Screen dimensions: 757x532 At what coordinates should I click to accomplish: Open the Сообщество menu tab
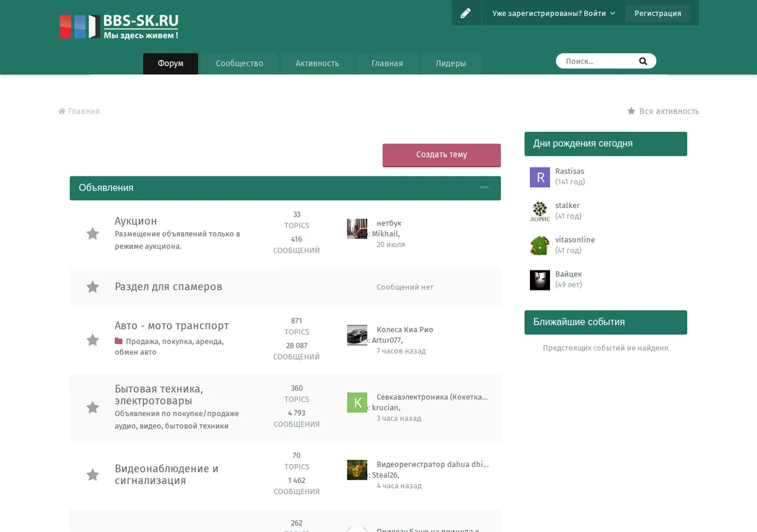coord(239,64)
